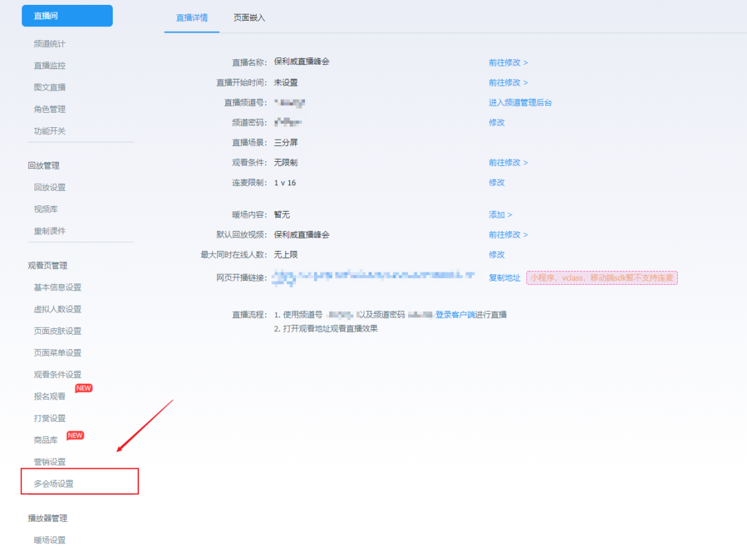The height and width of the screenshot is (560, 747).
Task: Open the 多会场设置 sidebar item
Action: [54, 484]
